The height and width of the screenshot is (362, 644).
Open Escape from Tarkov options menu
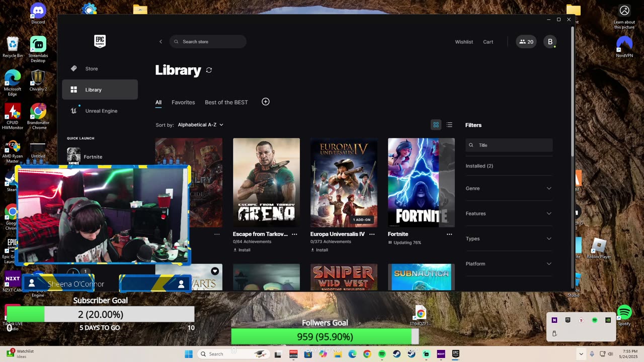coord(294,234)
